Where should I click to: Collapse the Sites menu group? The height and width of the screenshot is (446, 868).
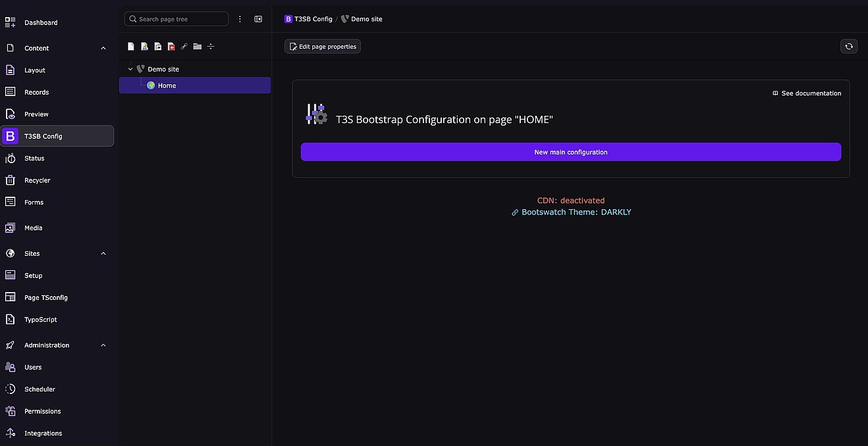(x=103, y=253)
